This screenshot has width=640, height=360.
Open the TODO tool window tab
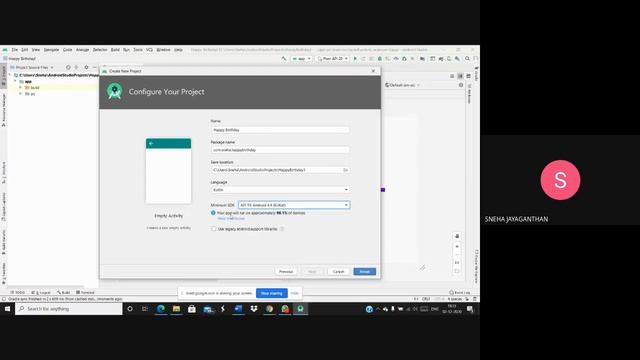[x=18, y=293]
